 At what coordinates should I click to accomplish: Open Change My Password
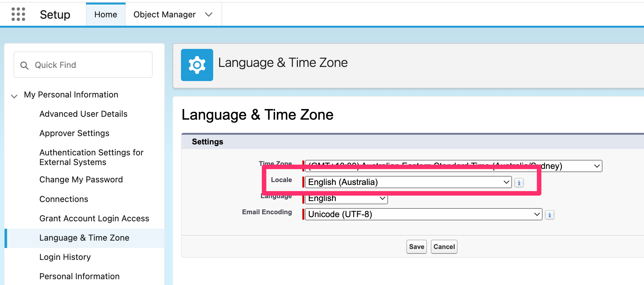coord(81,179)
